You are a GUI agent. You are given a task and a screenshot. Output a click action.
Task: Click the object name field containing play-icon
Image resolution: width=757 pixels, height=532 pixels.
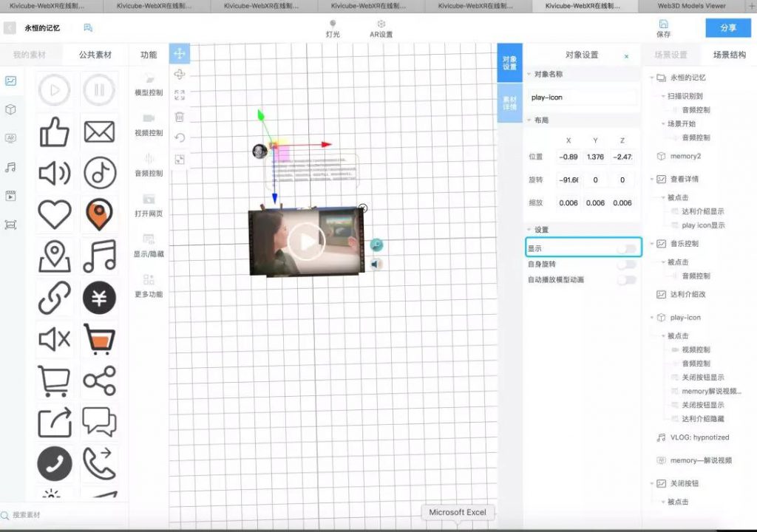[582, 98]
